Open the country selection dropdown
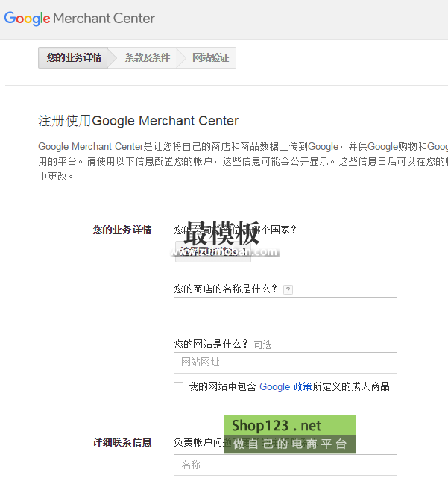This screenshot has height=478, width=448. pos(213,252)
